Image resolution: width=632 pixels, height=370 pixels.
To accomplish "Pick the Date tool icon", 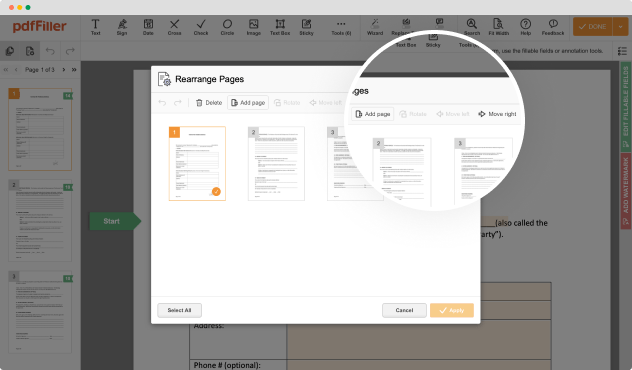I will point(148,27).
